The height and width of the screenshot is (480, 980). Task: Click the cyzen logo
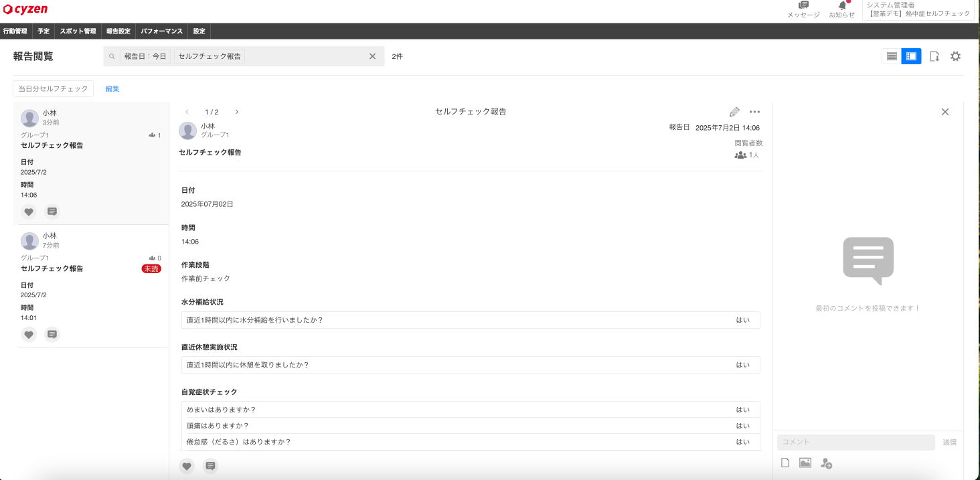tap(25, 9)
